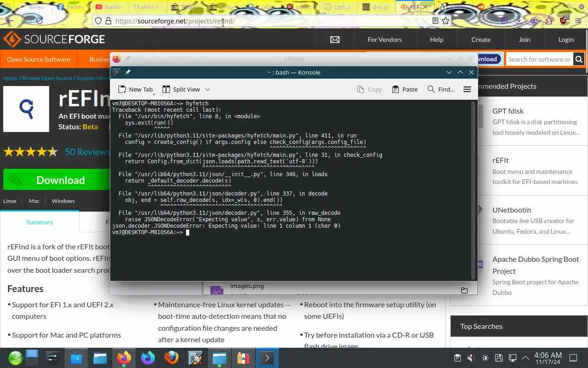Open the clipboard tray icon
588x368 pixels.
(457, 358)
